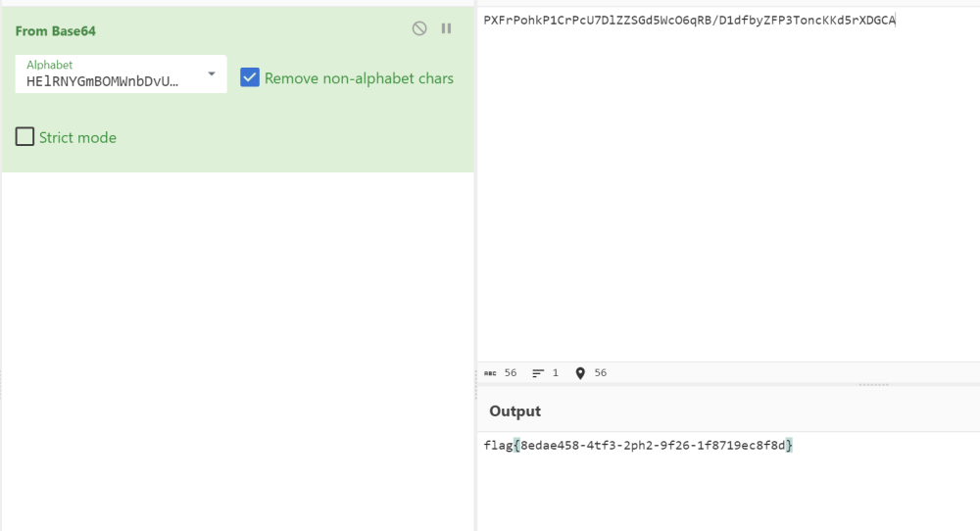
Task: Click the Remove non-alphabet chars label
Action: [359, 78]
